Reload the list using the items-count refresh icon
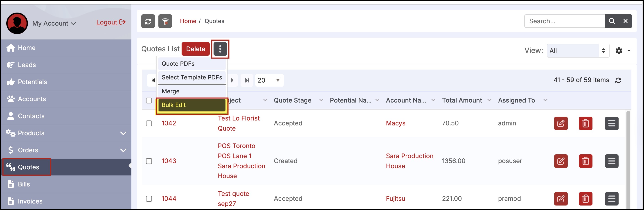The image size is (644, 210). [x=618, y=80]
